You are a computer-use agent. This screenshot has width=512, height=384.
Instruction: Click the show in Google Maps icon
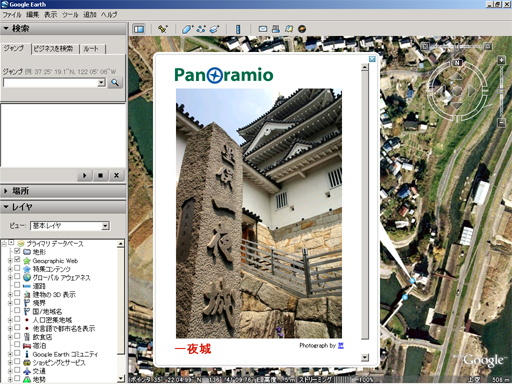(x=289, y=29)
